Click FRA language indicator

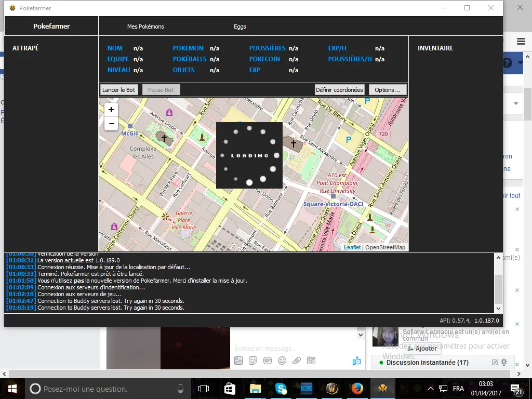tap(458, 389)
